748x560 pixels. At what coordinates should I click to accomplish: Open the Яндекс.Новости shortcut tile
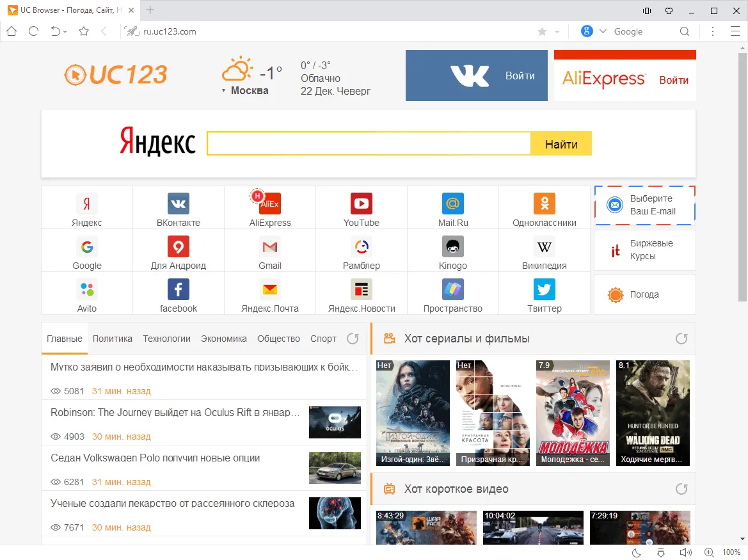pyautogui.click(x=362, y=294)
